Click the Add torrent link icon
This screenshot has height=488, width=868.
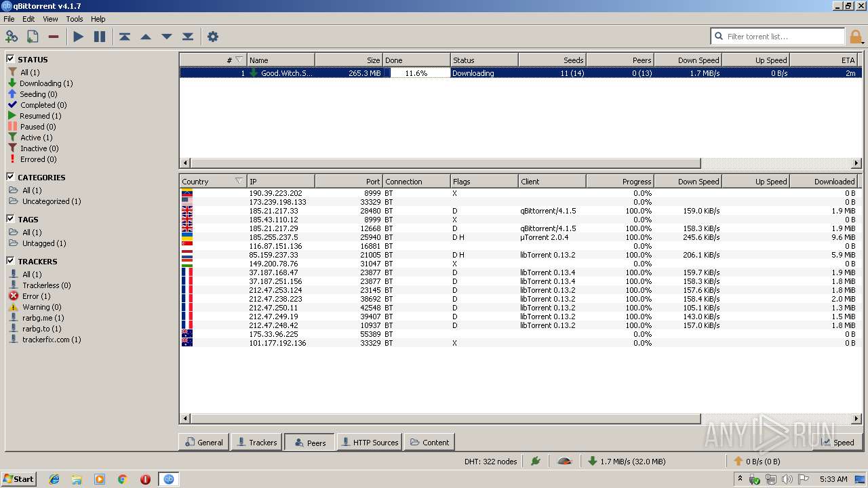12,37
